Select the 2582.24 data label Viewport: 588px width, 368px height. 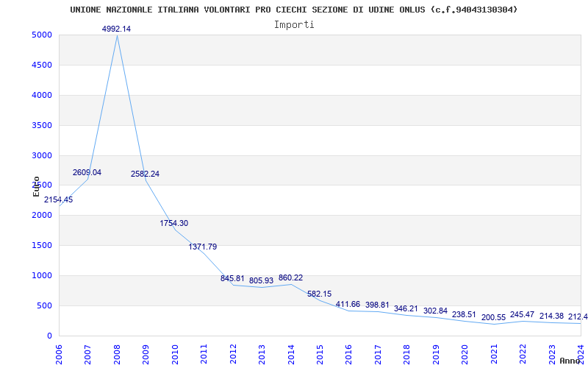[145, 174]
